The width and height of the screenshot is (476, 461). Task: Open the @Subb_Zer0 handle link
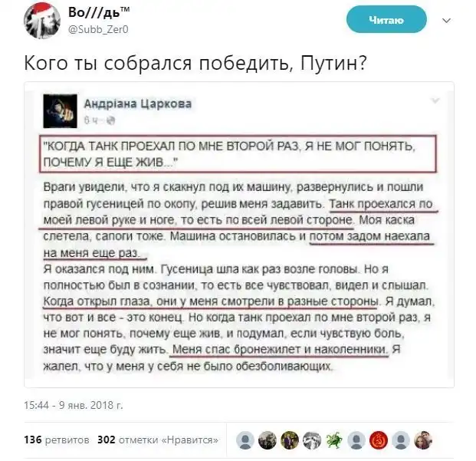[98, 29]
